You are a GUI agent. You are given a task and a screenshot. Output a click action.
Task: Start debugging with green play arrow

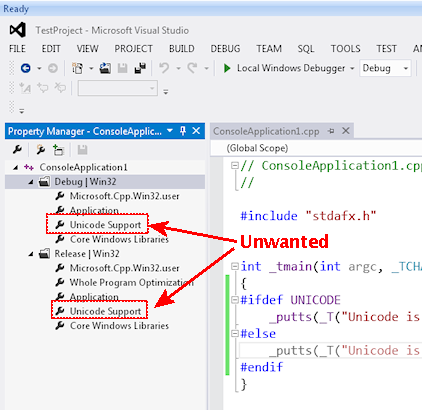tap(227, 68)
